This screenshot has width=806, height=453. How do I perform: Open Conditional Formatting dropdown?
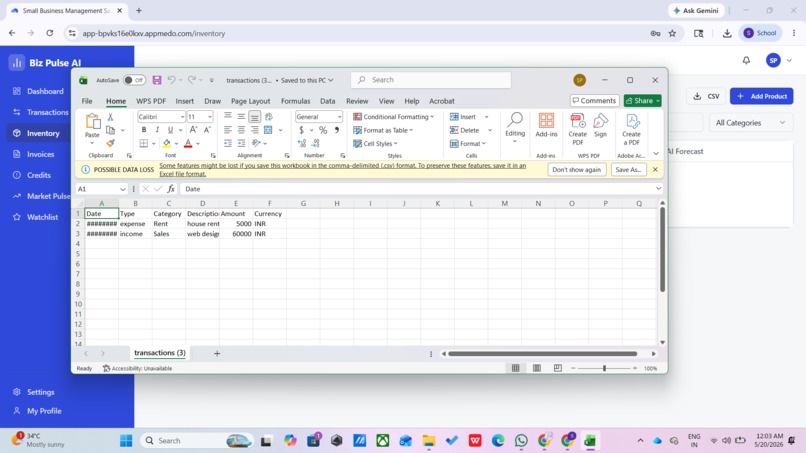[x=393, y=117]
